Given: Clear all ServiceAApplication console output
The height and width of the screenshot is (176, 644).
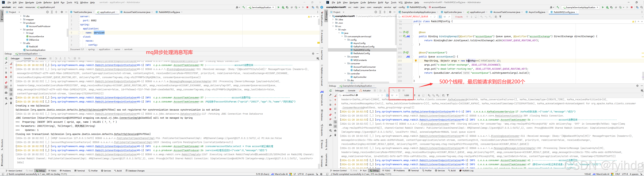Looking at the screenshot, I should (11, 103).
